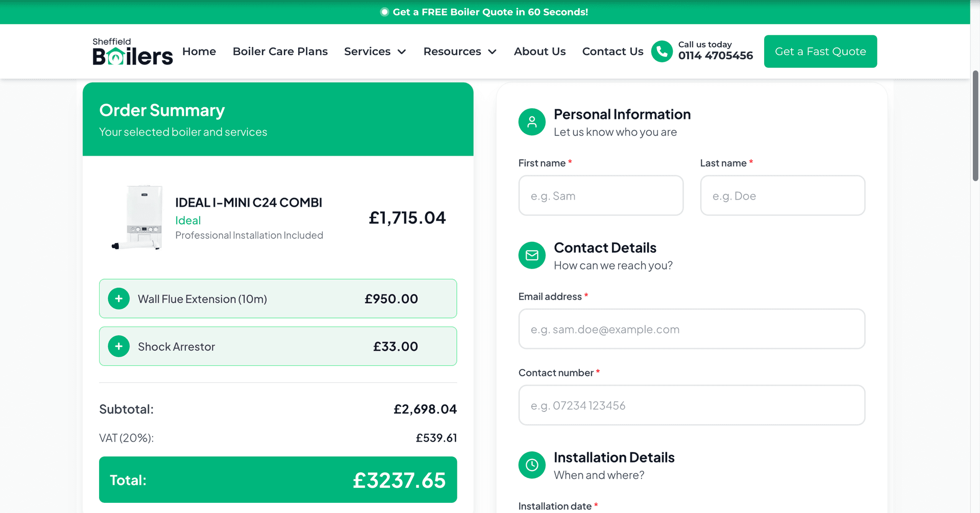Expand the Services dropdown menu
This screenshot has width=980, height=513.
pos(375,52)
